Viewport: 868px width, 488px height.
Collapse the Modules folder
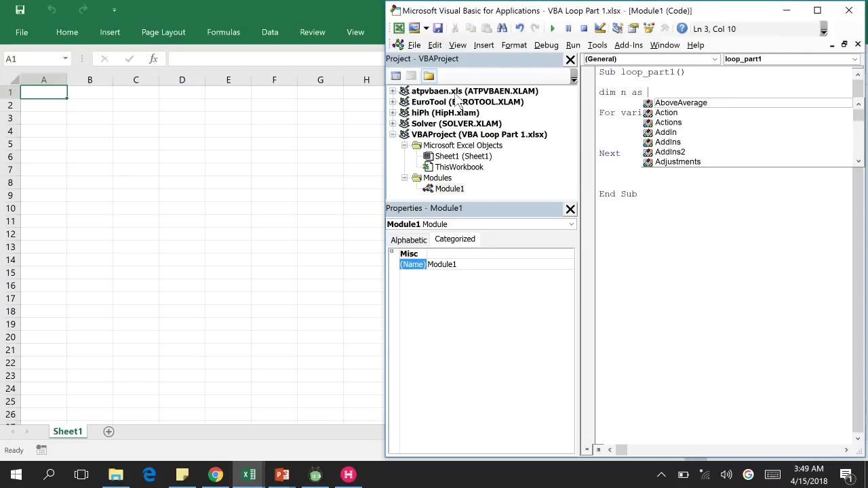pyautogui.click(x=405, y=178)
